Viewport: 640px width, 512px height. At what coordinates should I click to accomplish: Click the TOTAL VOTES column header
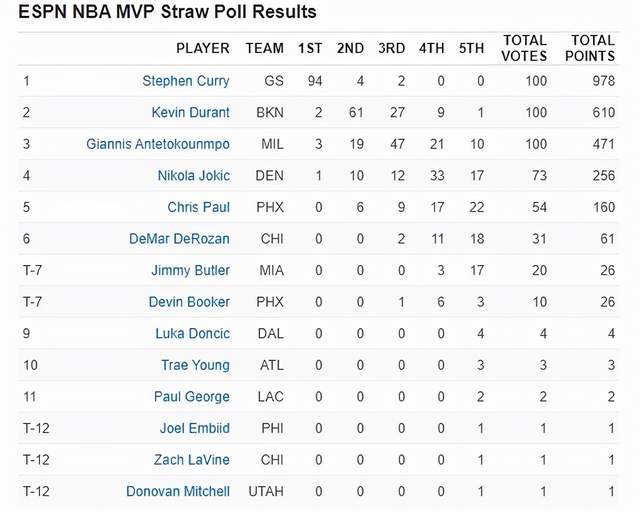pyautogui.click(x=524, y=48)
